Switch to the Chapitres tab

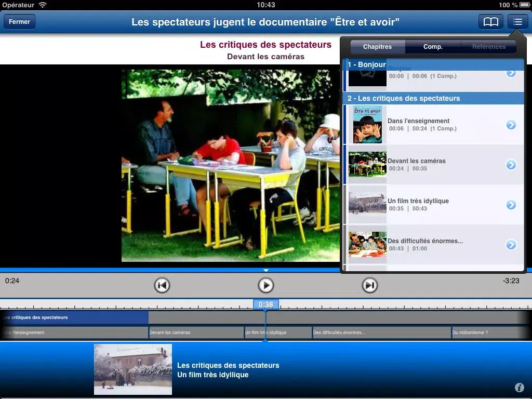[377, 47]
